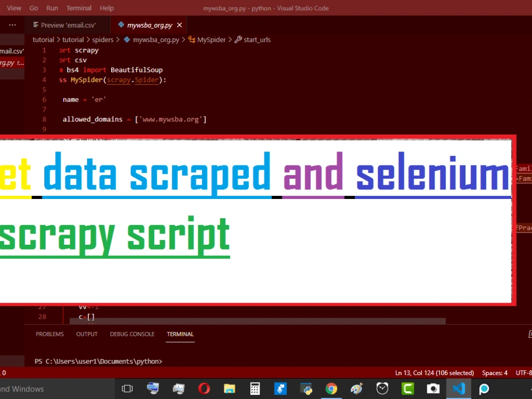Open the alarm clock app on taskbar
Viewport: 532px width, 399px height.
(383, 388)
